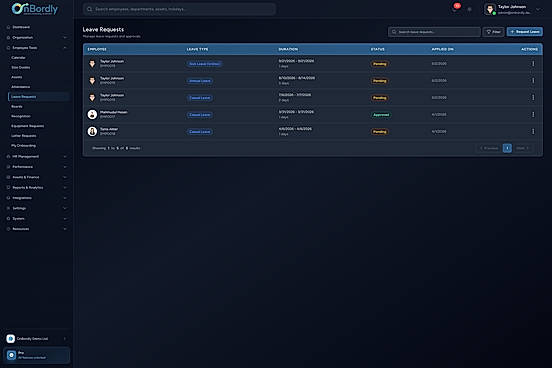Click the Approved status badge

coord(381,115)
